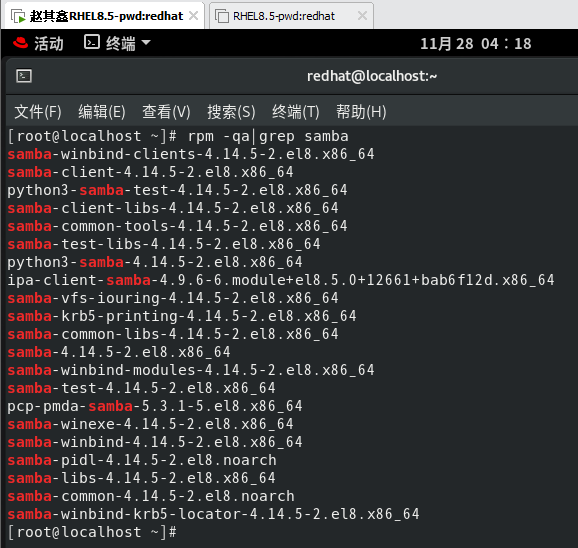Click the samba-winbind-clients package line
Viewport: 578px width, 548px height.
[x=191, y=154]
